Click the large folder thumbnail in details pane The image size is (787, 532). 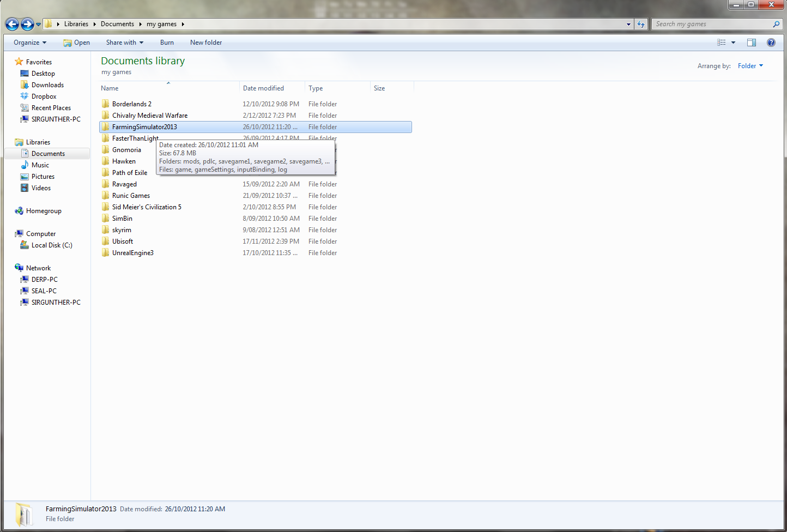tap(24, 515)
